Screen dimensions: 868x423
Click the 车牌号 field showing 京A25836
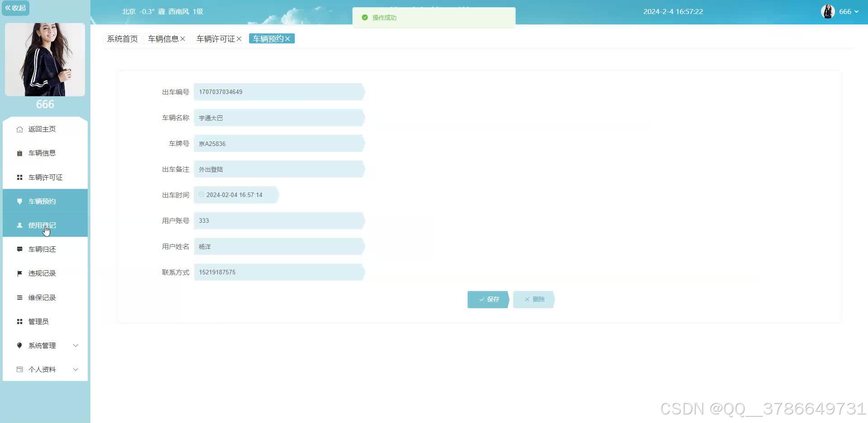tap(279, 143)
